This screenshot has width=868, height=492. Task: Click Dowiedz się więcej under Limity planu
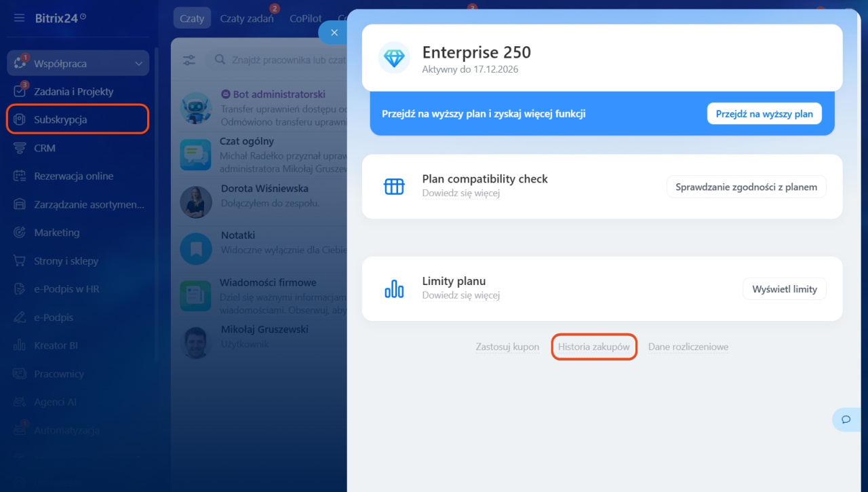point(461,296)
